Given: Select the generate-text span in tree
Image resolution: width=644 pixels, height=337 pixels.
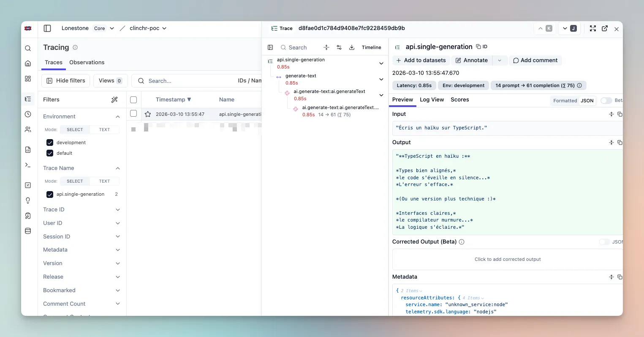Looking at the screenshot, I should tap(301, 76).
